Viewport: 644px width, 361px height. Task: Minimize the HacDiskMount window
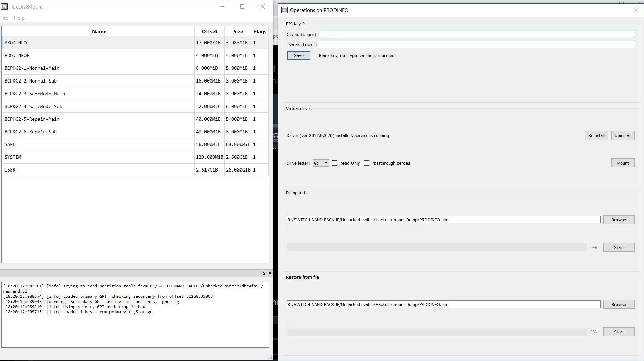[222, 7]
